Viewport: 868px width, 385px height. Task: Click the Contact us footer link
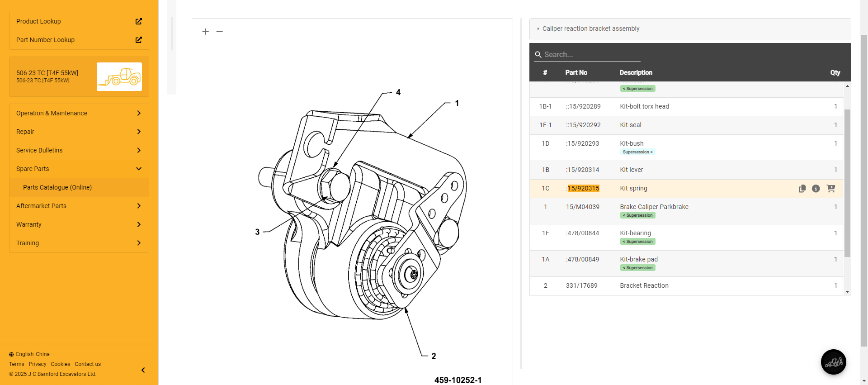pyautogui.click(x=88, y=364)
